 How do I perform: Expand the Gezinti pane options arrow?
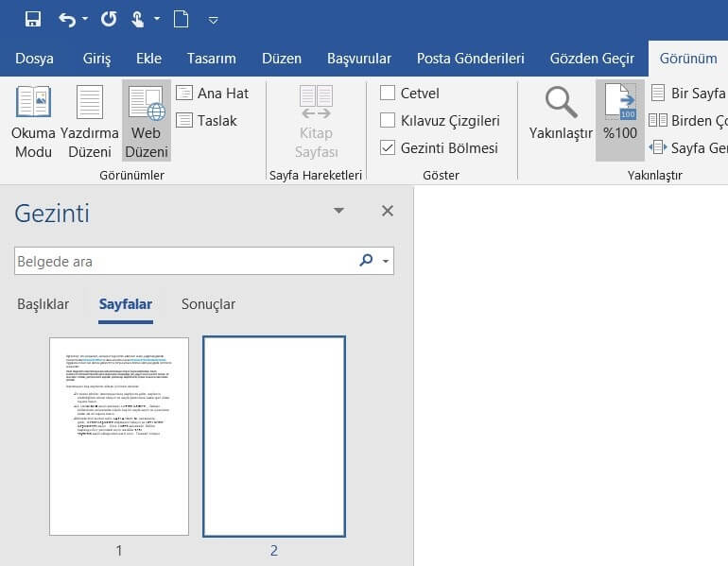coord(339,212)
